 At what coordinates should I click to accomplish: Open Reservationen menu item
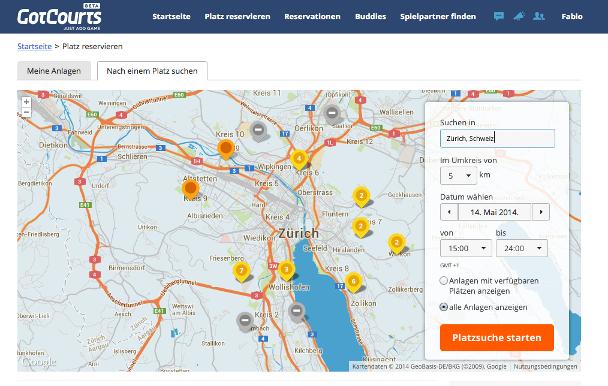[x=313, y=16]
